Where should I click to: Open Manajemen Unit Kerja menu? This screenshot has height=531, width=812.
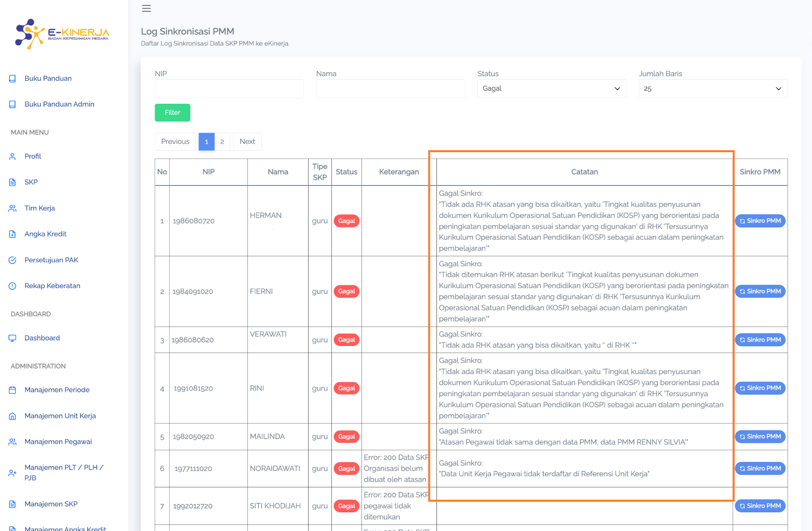60,416
